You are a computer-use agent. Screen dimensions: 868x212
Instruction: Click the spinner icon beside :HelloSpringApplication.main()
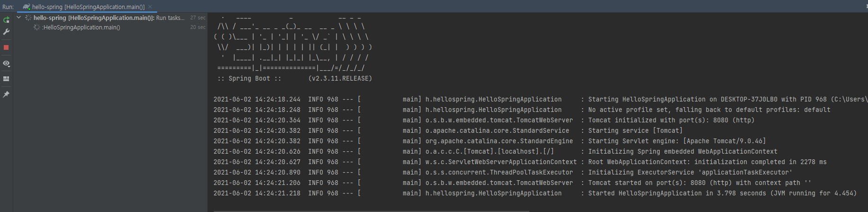coord(36,28)
